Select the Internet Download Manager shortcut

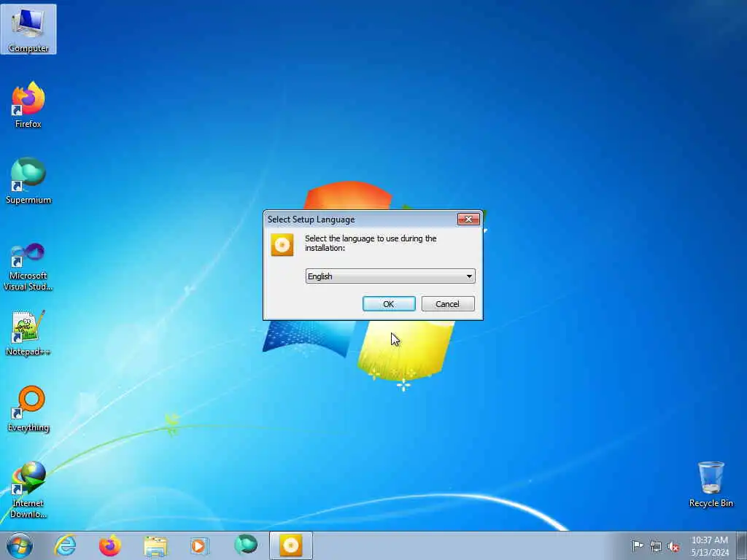(x=28, y=489)
